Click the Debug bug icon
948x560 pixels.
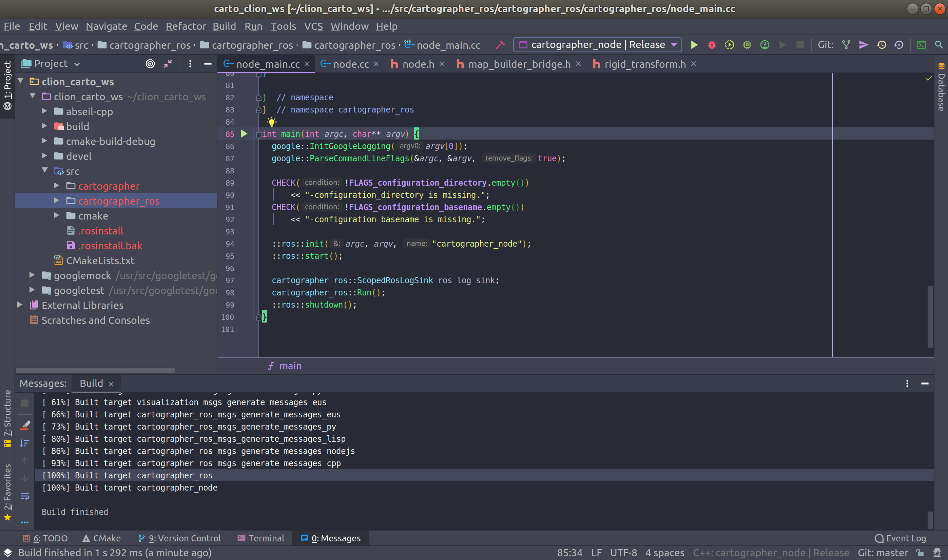[712, 45]
